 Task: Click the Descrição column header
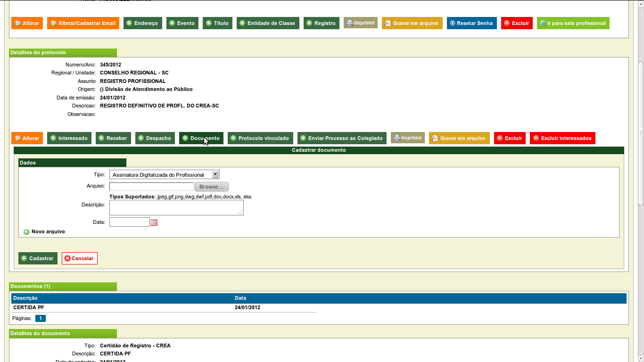pos(25,298)
